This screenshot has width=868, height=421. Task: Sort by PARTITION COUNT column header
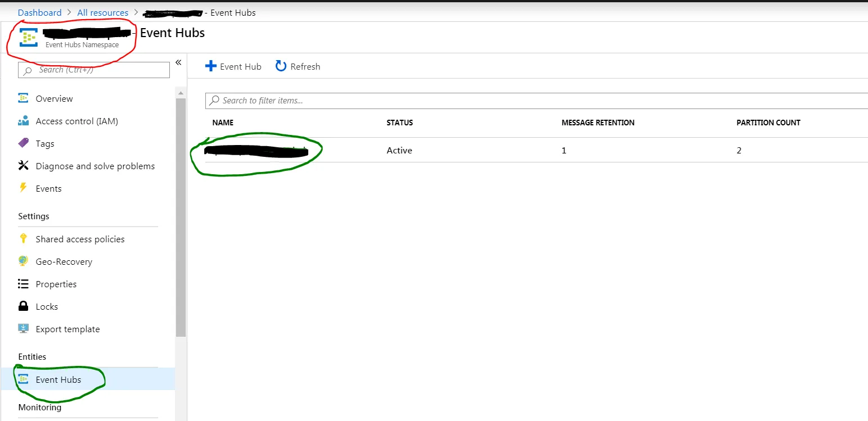768,123
